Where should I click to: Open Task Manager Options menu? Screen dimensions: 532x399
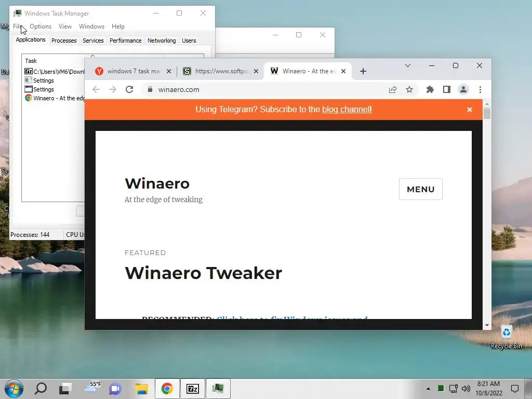tap(41, 26)
